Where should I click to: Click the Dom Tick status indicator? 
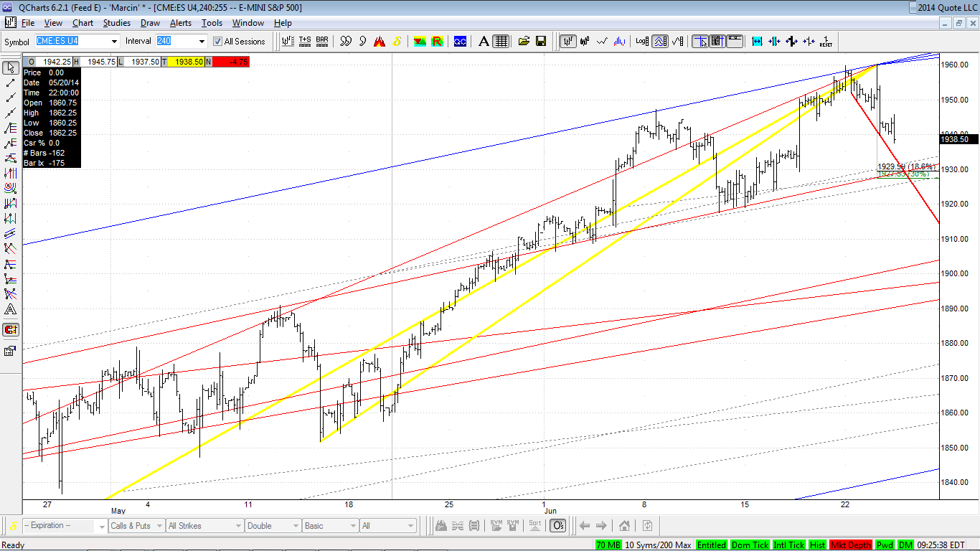[x=750, y=545]
